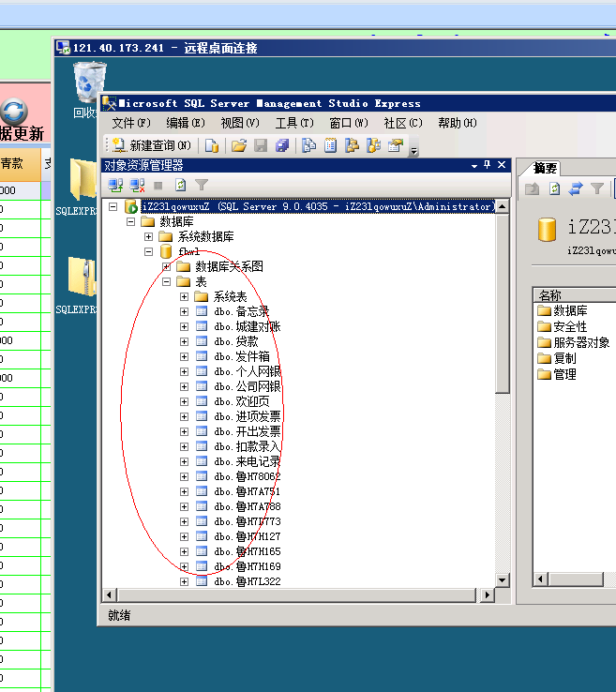
Task: Click the Synchronize arrows icon in 摘要 toolbar
Action: [576, 188]
